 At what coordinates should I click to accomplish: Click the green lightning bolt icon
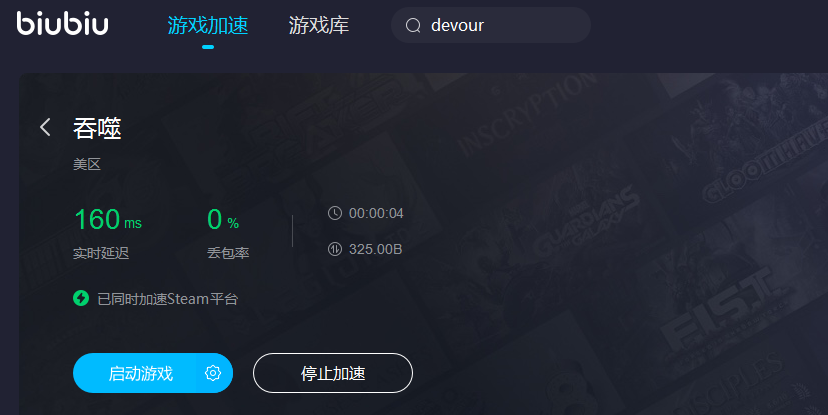[81, 298]
